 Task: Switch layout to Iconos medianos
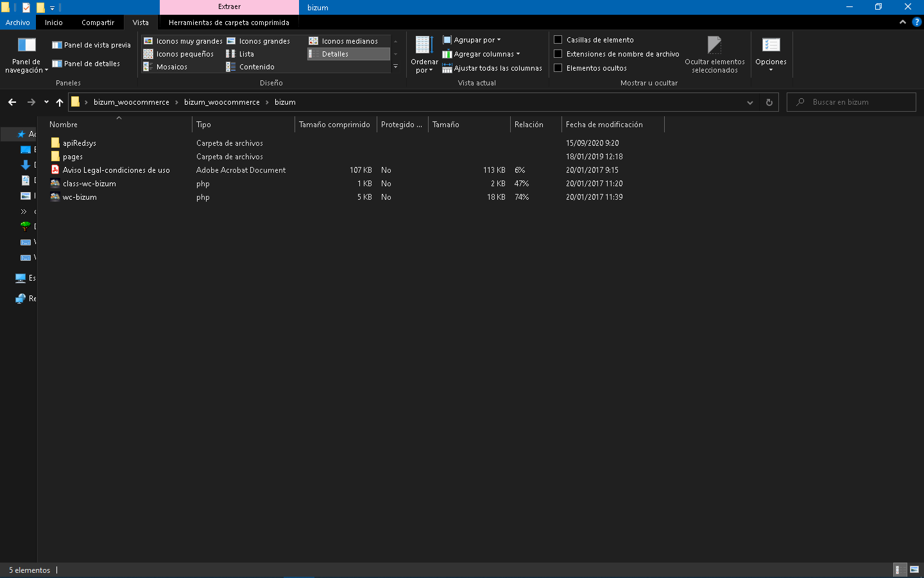click(343, 41)
